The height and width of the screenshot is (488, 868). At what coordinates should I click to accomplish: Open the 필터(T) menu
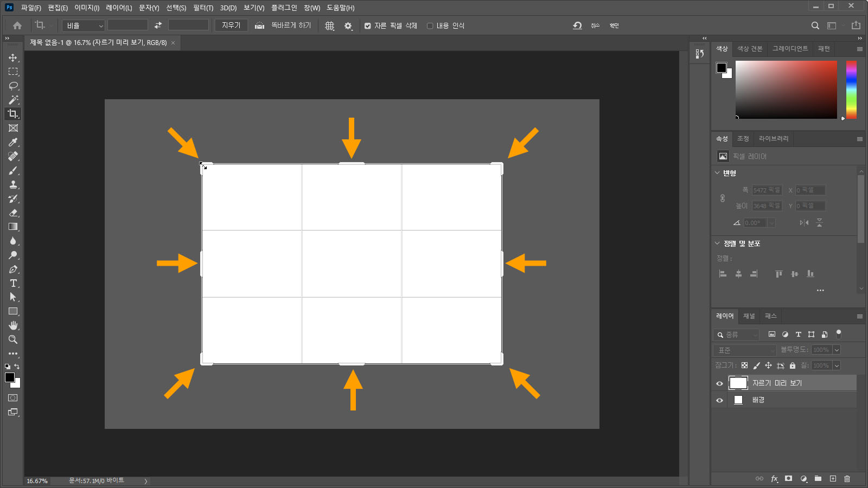pyautogui.click(x=203, y=8)
